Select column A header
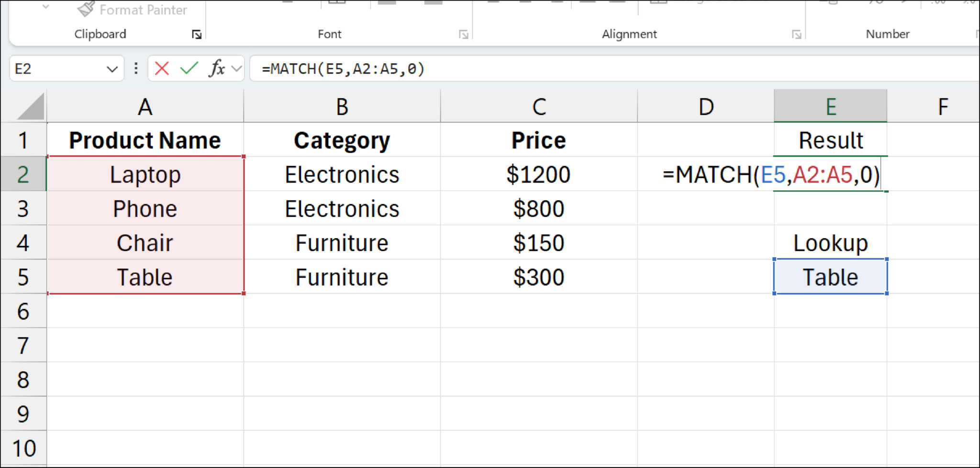The image size is (980, 468). [x=145, y=106]
